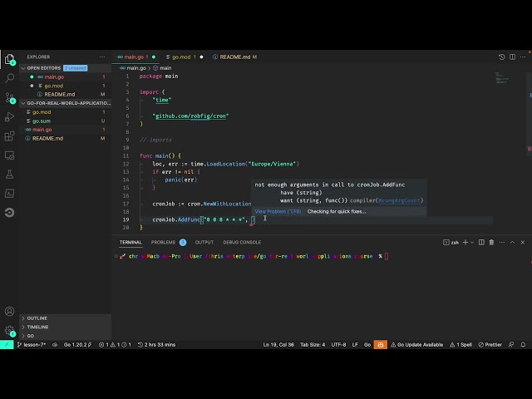Click the WrongArgCount link in hover
This screenshot has height=399, width=532.
(x=399, y=200)
